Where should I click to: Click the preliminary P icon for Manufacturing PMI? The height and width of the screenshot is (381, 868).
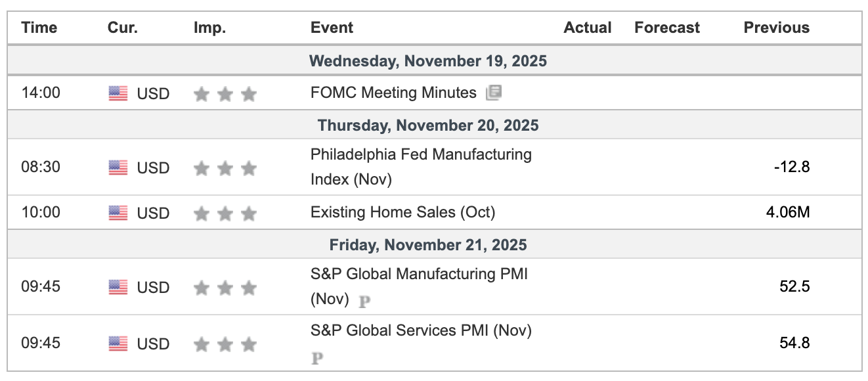coord(364,302)
